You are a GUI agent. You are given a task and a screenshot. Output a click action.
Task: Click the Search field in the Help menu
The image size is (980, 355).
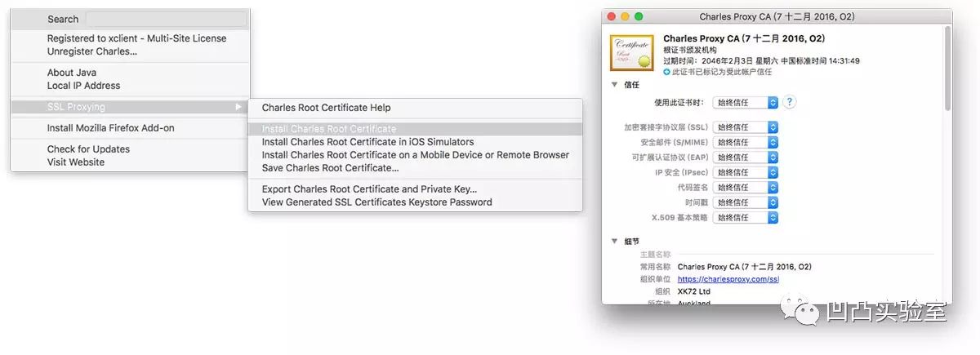(x=166, y=19)
